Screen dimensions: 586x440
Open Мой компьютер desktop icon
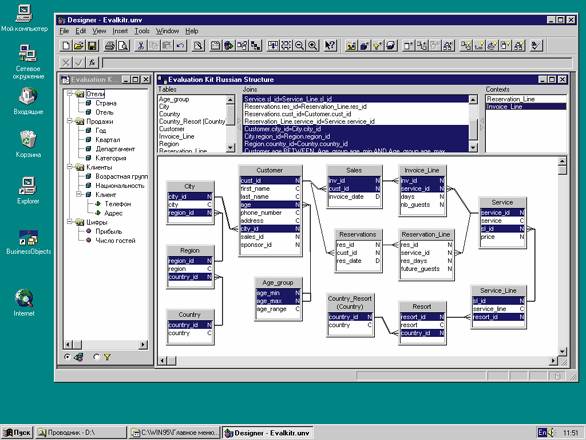[x=24, y=18]
